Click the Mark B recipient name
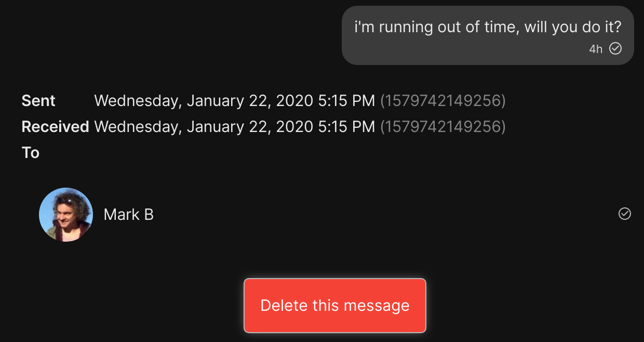The height and width of the screenshot is (342, 644). (128, 214)
